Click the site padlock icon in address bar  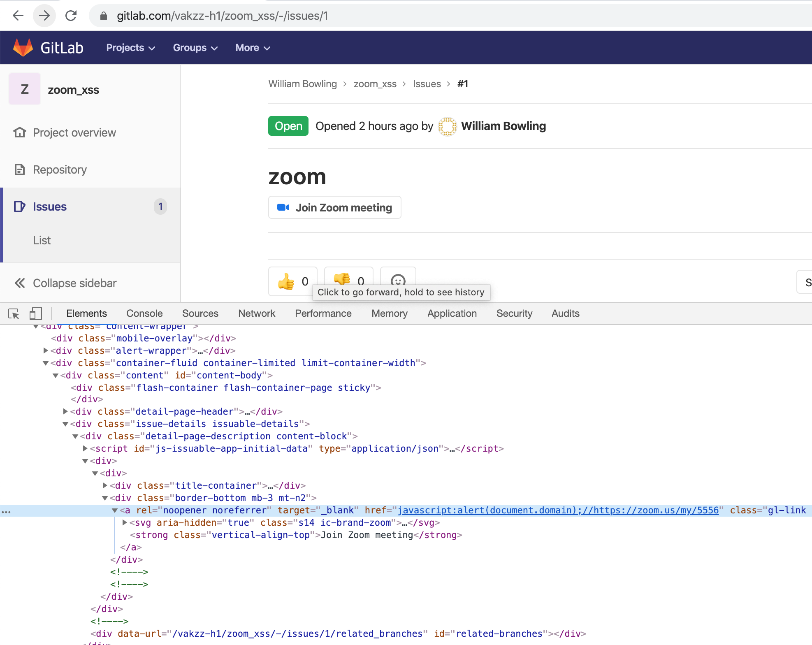point(104,16)
